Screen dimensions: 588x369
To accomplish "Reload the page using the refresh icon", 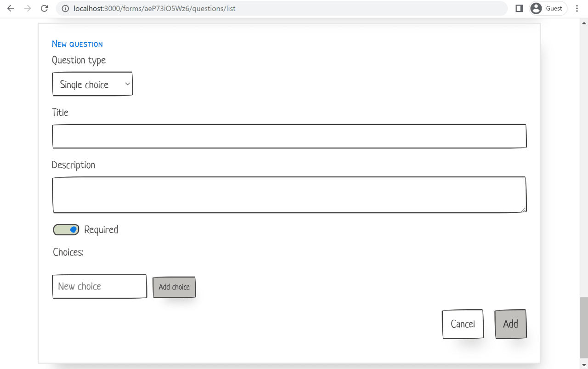I will tap(44, 8).
